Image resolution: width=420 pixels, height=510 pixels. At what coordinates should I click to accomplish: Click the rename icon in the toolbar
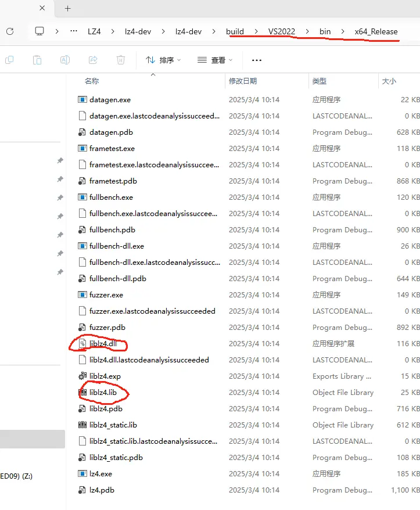click(x=65, y=60)
